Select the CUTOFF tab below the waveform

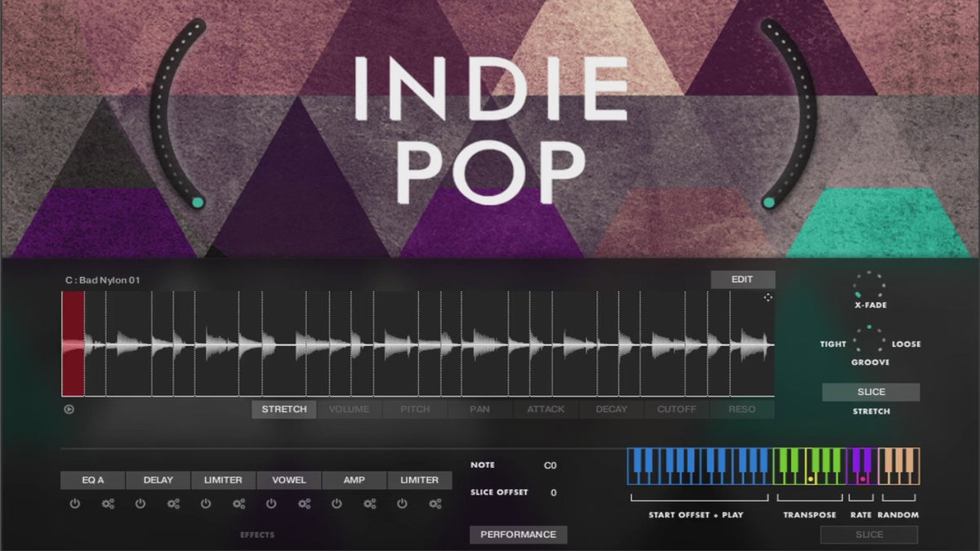[676, 410]
